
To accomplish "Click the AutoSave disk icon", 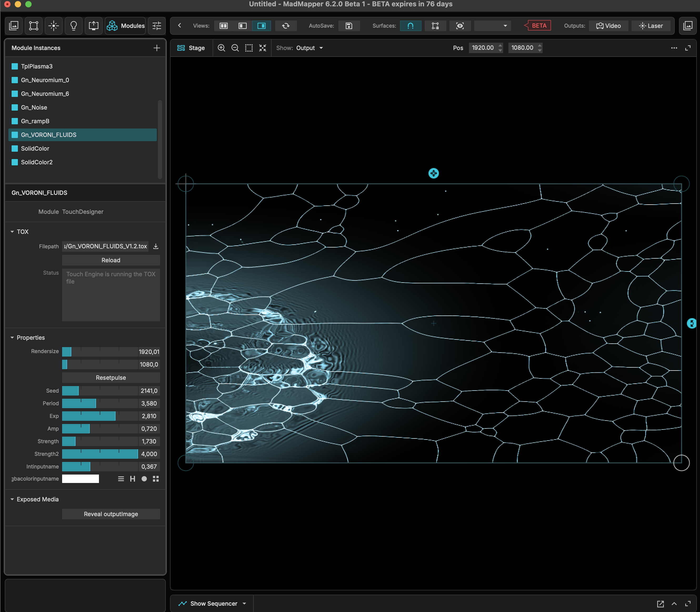I will coord(349,26).
